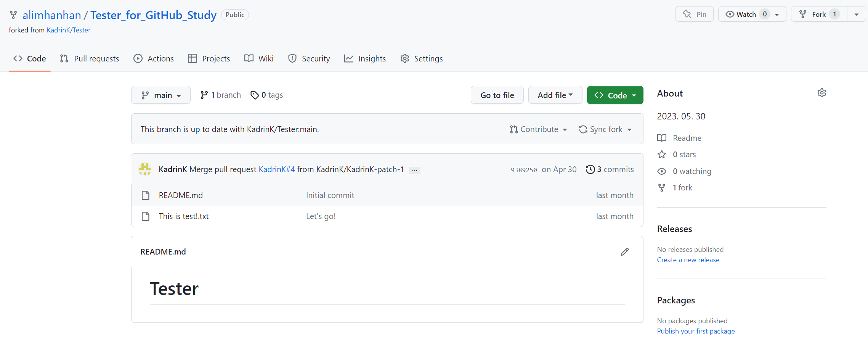Edit the README with the pencil icon

625,252
